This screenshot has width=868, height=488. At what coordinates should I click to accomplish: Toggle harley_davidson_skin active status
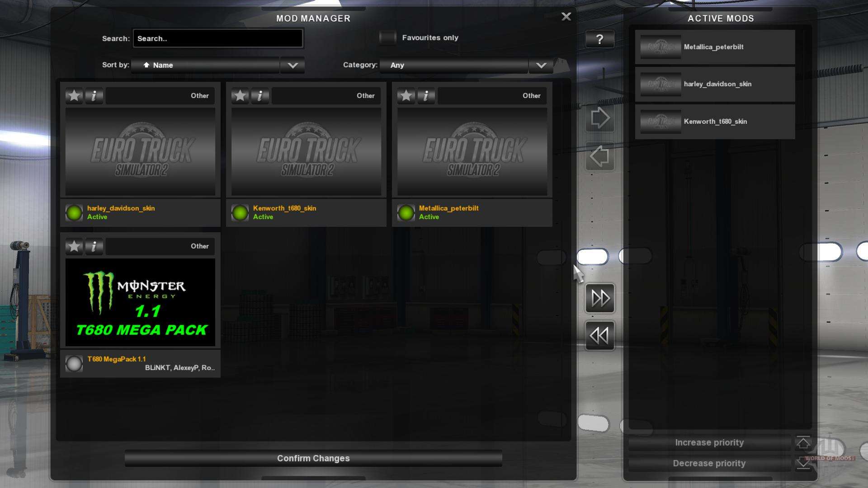click(74, 212)
